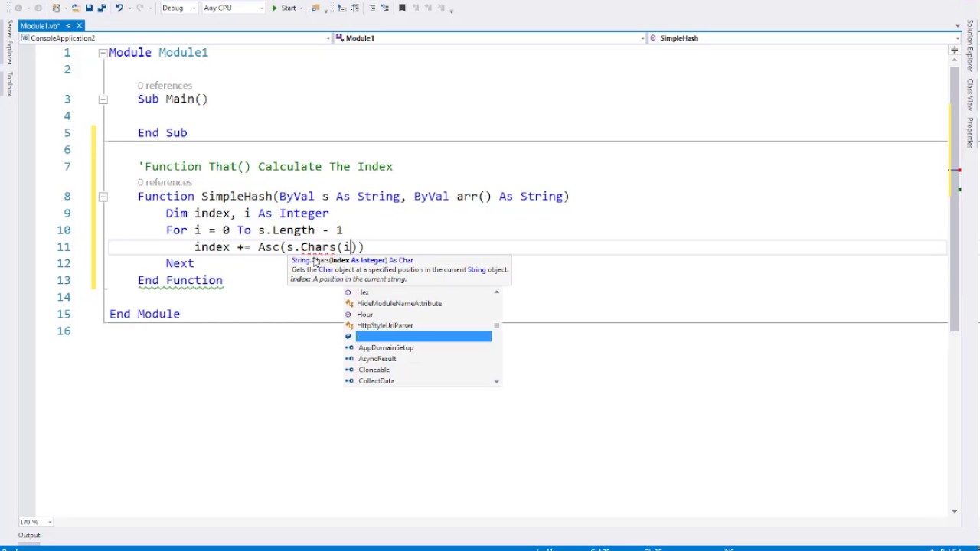This screenshot has height=551, width=980.
Task: Comment out the selected lines icon
Action: (372, 8)
